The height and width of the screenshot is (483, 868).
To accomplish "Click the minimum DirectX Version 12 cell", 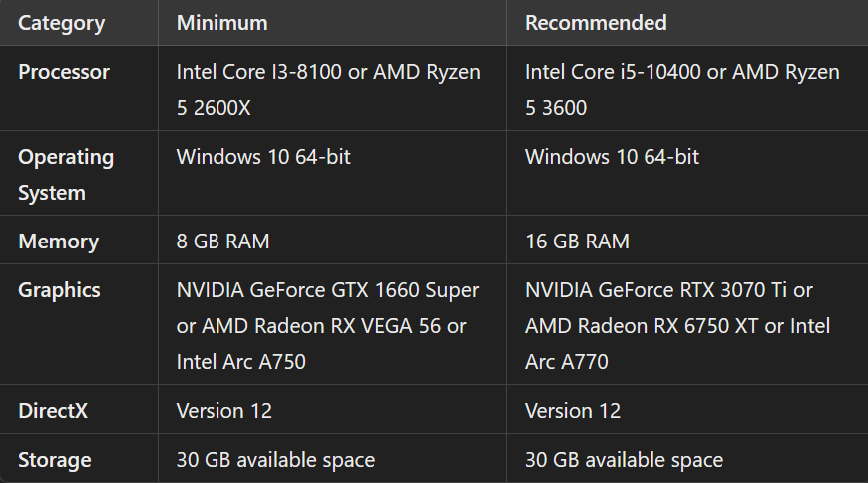I will [x=224, y=411].
